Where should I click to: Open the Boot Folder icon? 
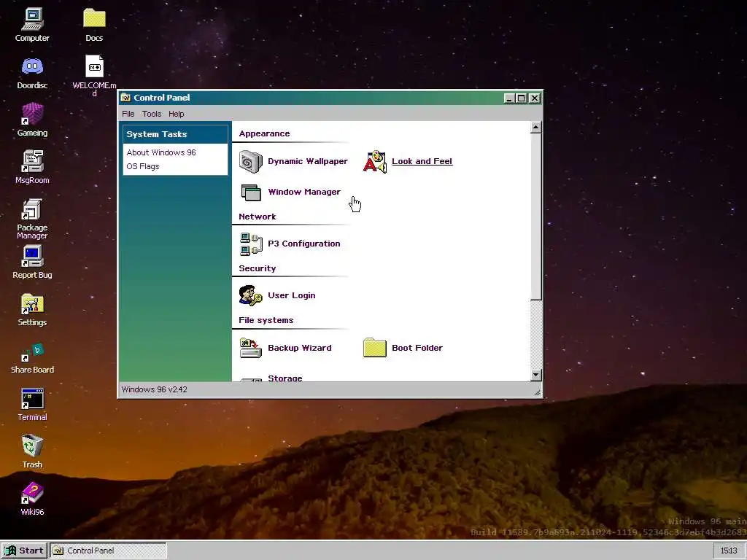coord(374,348)
